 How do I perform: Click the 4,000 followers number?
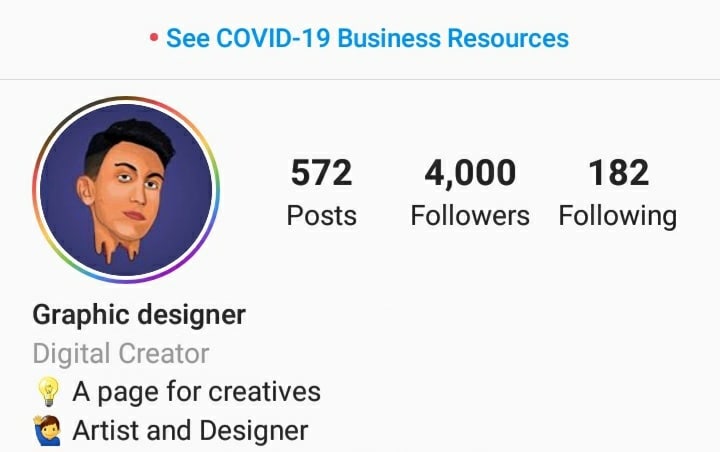tap(470, 174)
